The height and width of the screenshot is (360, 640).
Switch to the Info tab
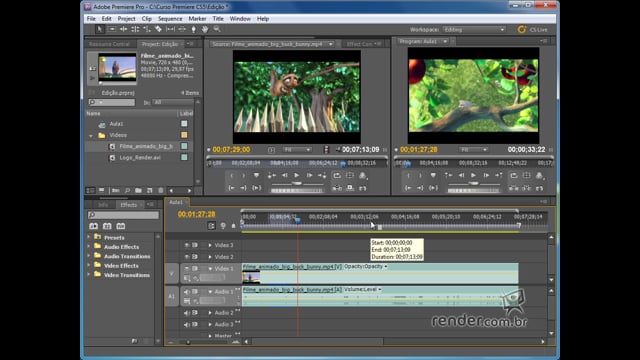(x=103, y=204)
